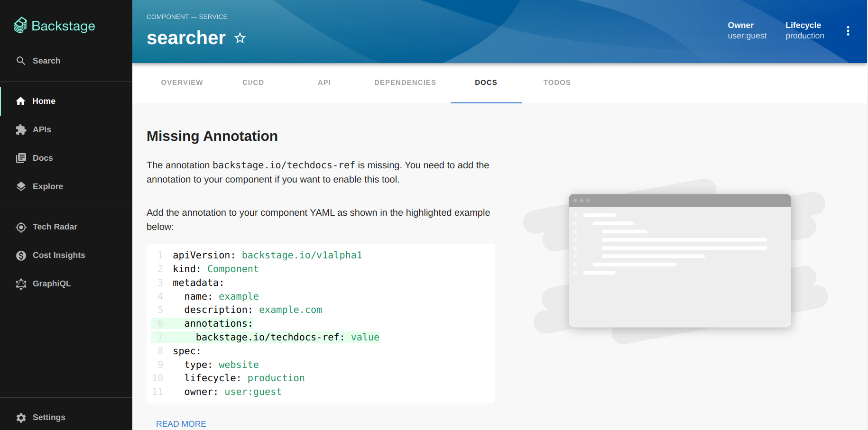Click the Home house icon
This screenshot has width=868, height=430.
click(x=21, y=101)
